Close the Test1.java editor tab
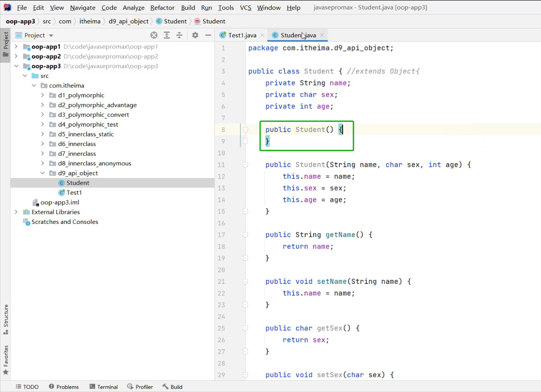The height and width of the screenshot is (392, 541). pyautogui.click(x=262, y=35)
